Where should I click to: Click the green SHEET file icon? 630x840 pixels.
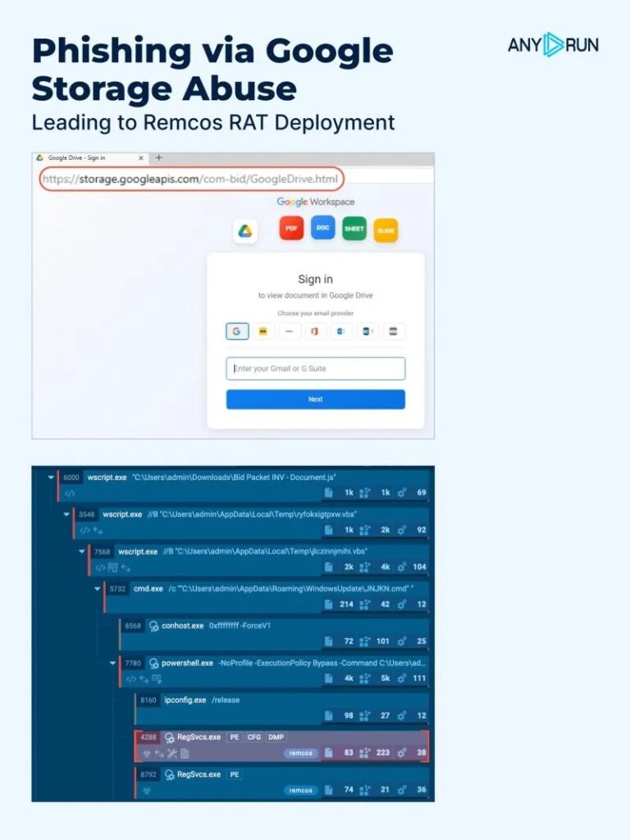click(x=354, y=229)
